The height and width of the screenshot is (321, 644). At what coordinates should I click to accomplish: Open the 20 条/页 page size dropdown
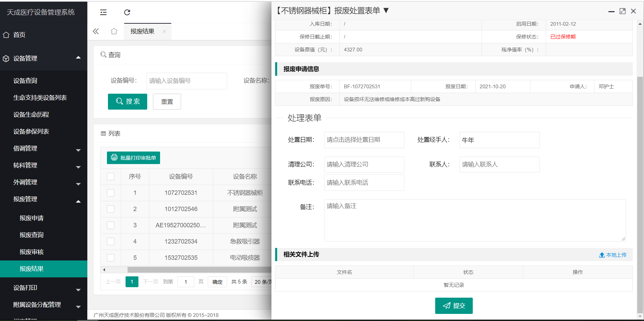click(261, 282)
